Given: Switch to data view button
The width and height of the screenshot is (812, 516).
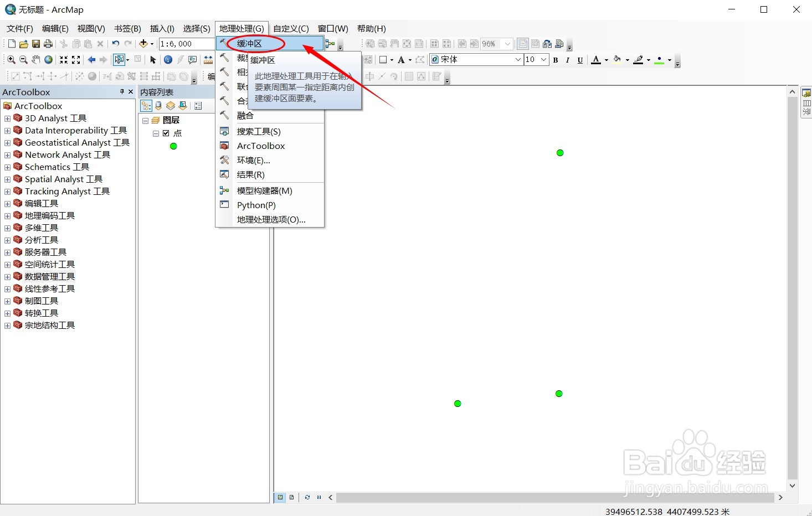Looking at the screenshot, I should pos(280,497).
